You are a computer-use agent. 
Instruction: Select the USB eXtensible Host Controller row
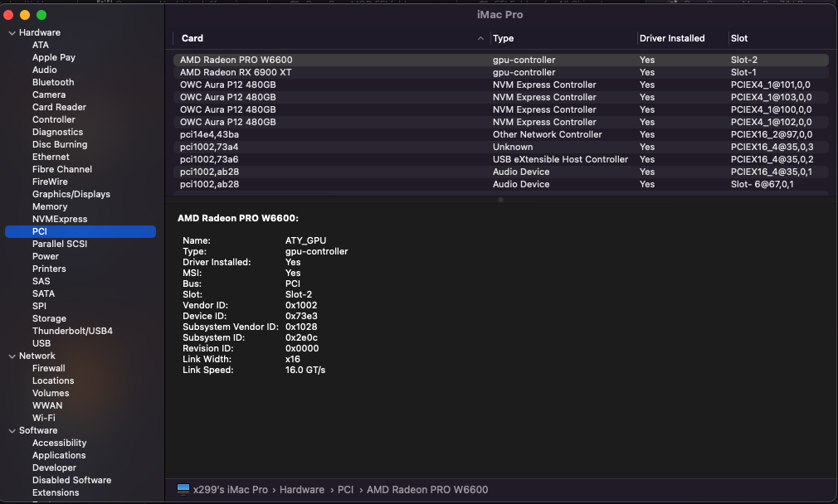(560, 159)
